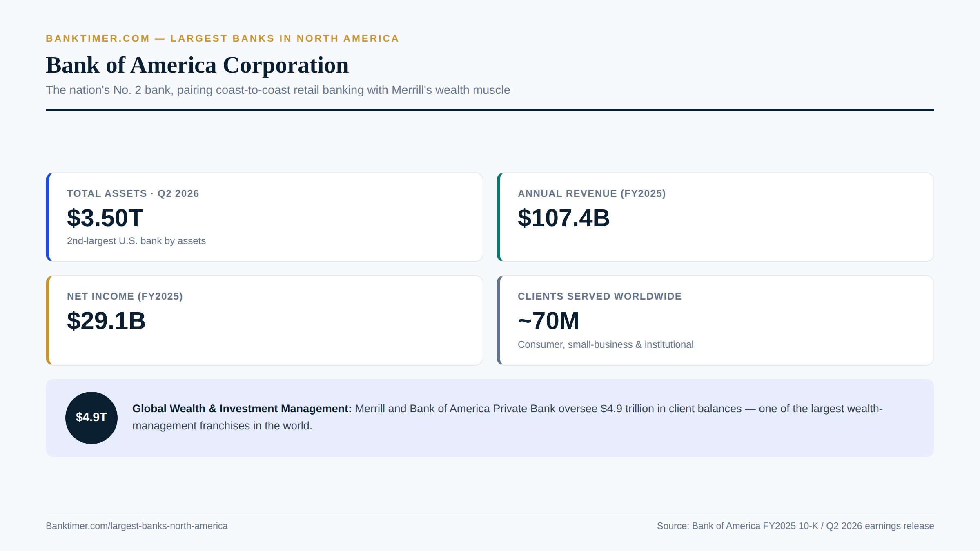The height and width of the screenshot is (551, 980).
Task: Select the 'TOTAL ASSETS · Q2 2026' label
Action: [x=133, y=193]
